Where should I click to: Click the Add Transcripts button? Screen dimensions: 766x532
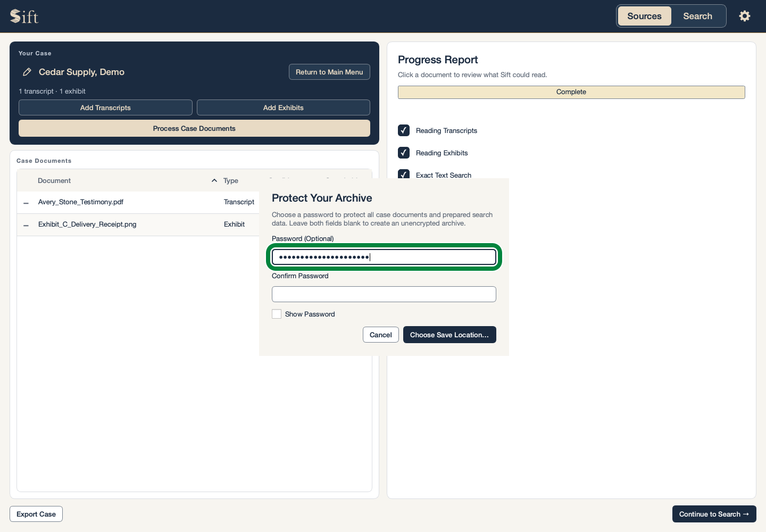click(x=105, y=107)
